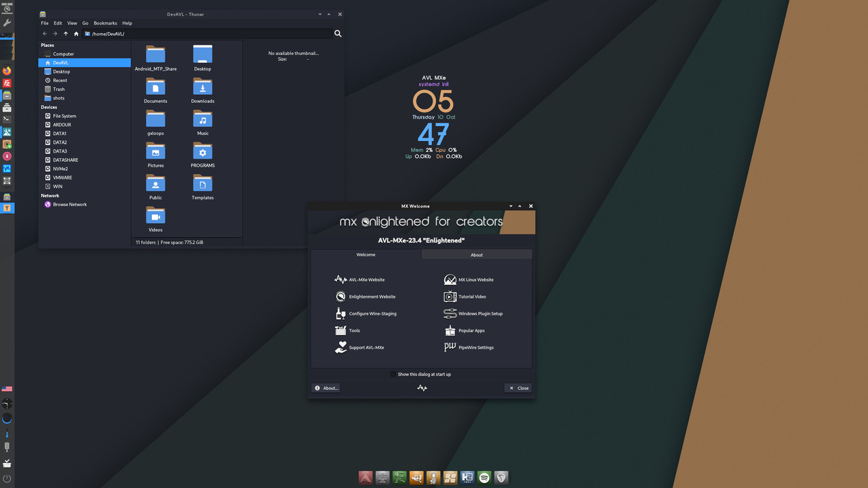Launch Ardour from the bottom dock

click(366, 477)
